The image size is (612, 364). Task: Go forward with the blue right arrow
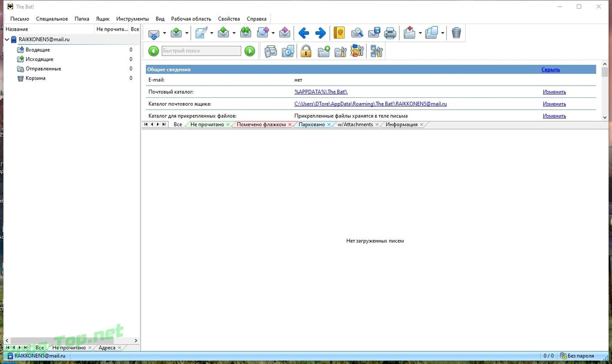point(320,34)
